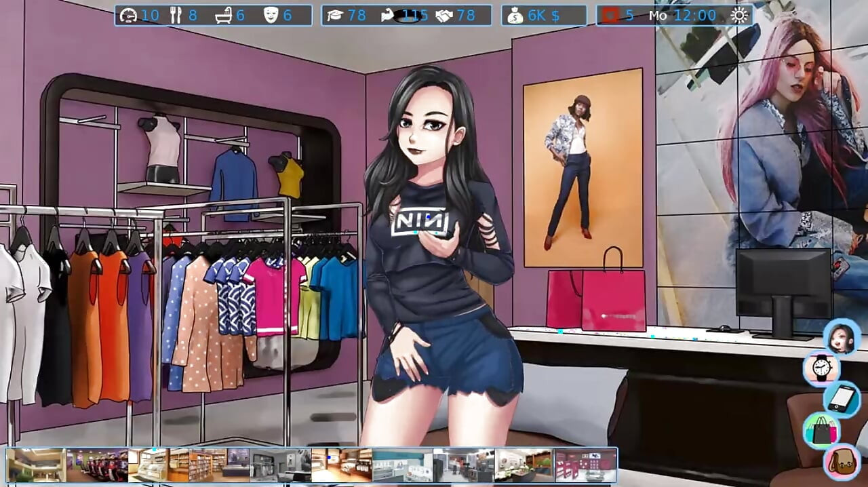Image resolution: width=868 pixels, height=487 pixels.
Task: Click the sun daytime icon
Action: pos(738,15)
